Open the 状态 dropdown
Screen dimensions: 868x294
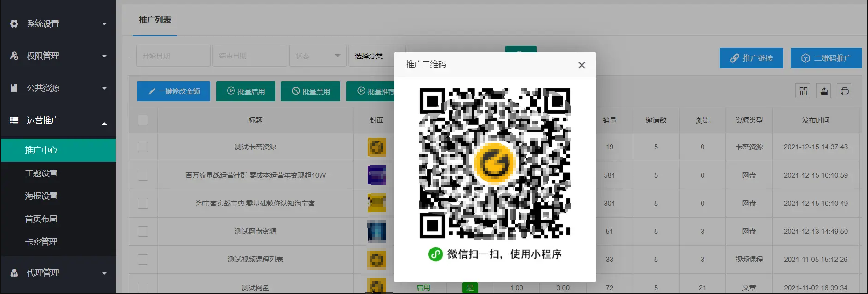pyautogui.click(x=318, y=56)
